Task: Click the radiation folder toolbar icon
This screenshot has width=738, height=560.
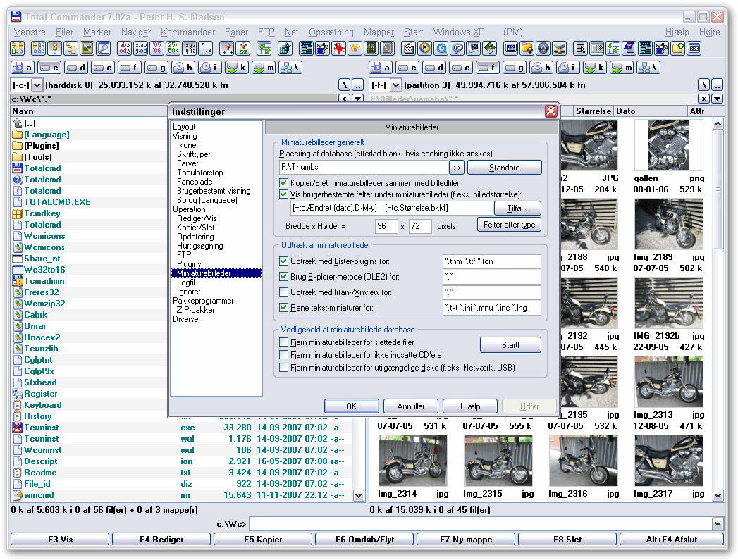Action: pyautogui.click(x=527, y=48)
